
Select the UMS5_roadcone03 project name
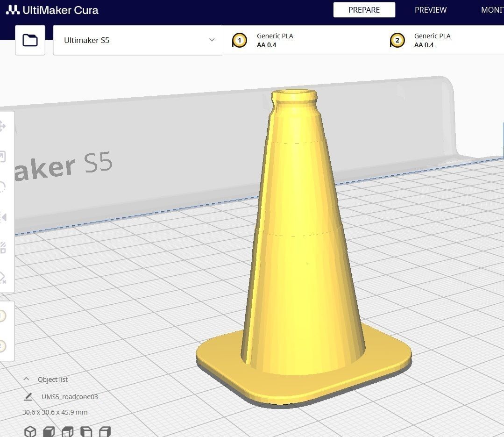point(70,397)
